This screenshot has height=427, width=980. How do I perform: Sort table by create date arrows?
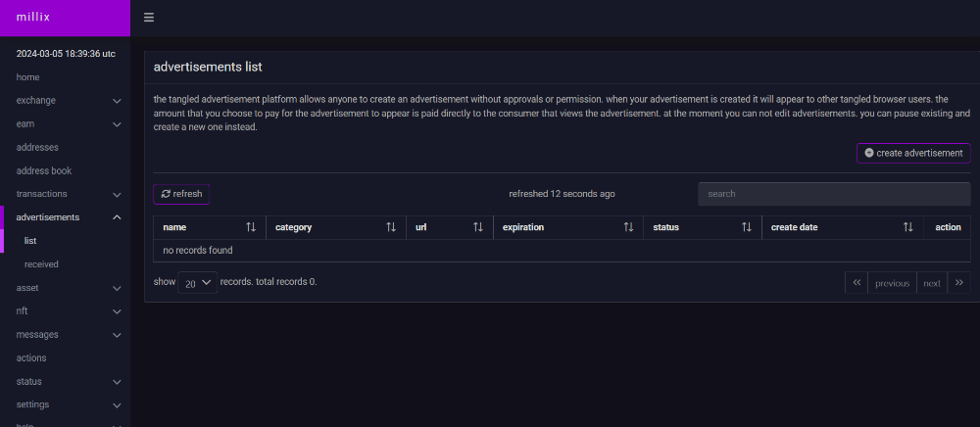[x=908, y=227]
